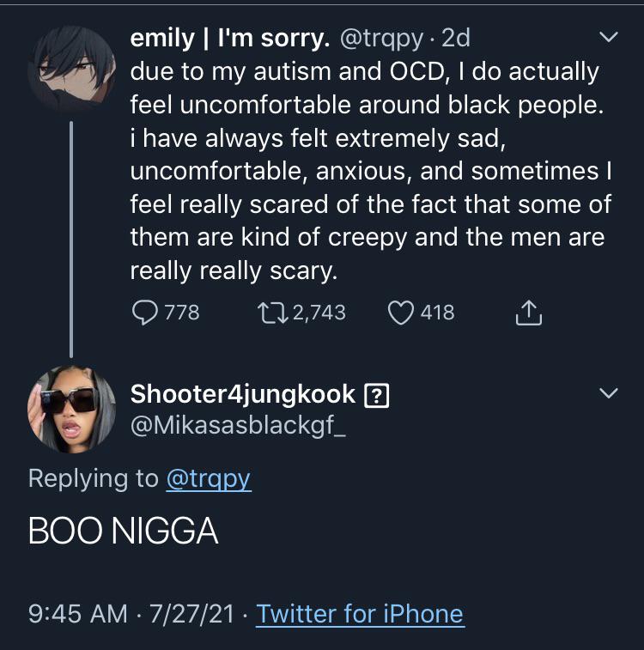
Task: Open the Twitter for iPhone source link
Action: click(x=360, y=613)
